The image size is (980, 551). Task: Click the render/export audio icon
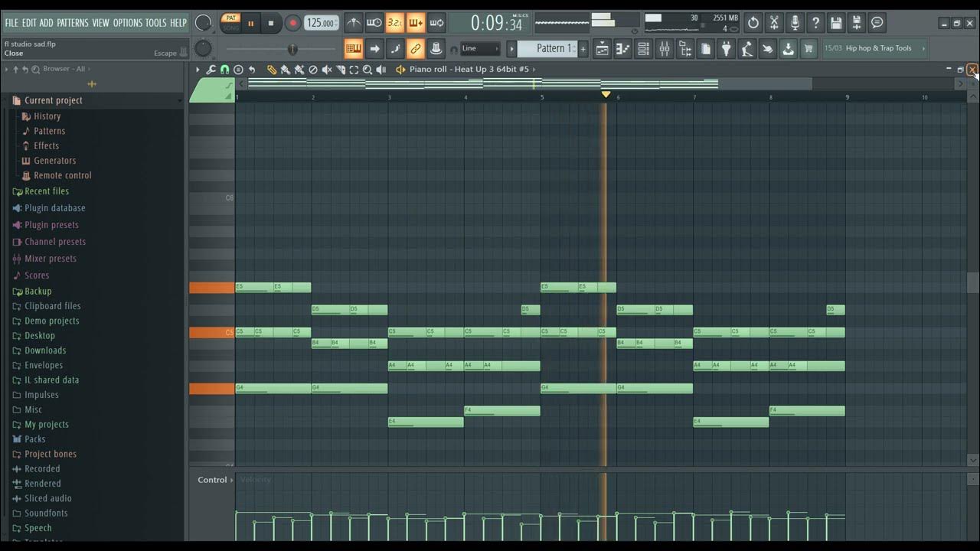pos(857,23)
